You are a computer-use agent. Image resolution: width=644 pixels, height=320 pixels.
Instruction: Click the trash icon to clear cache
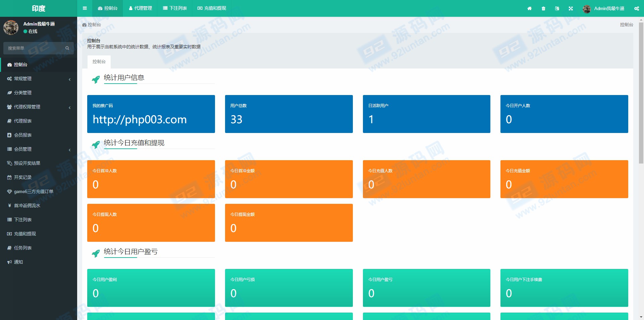coord(543,8)
